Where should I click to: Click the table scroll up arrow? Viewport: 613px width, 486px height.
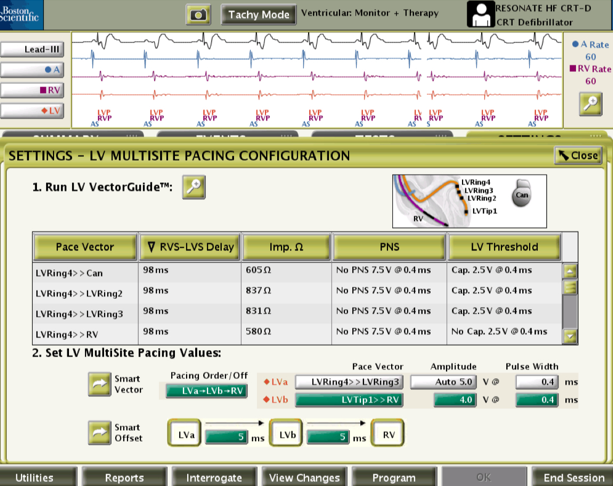[x=570, y=271]
